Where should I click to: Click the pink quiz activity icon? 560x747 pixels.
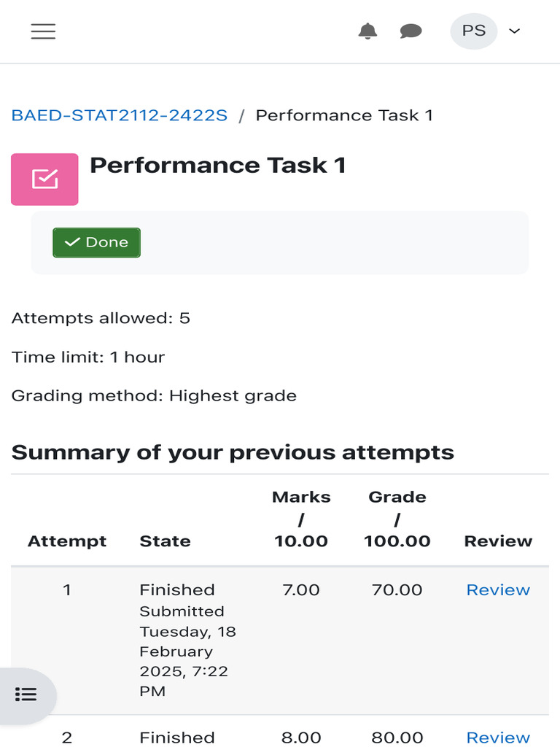pyautogui.click(x=44, y=179)
